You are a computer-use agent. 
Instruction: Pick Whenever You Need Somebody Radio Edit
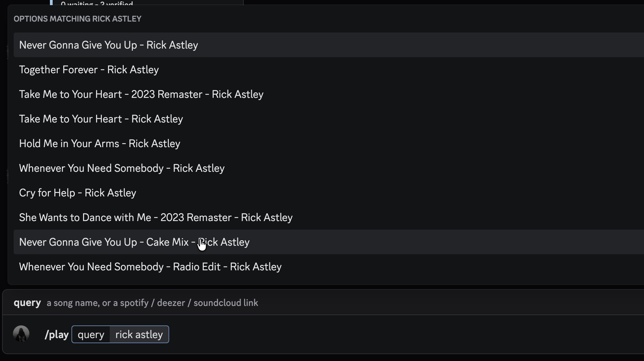tap(329, 267)
